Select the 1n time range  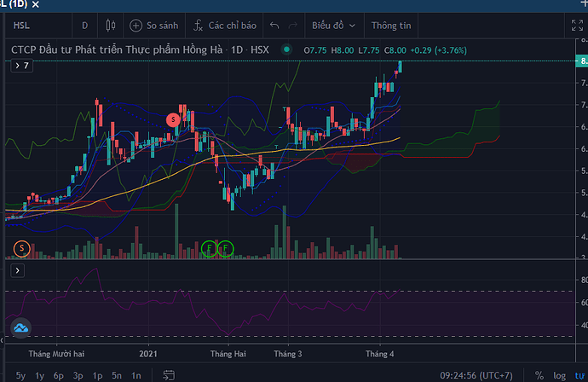(136, 375)
